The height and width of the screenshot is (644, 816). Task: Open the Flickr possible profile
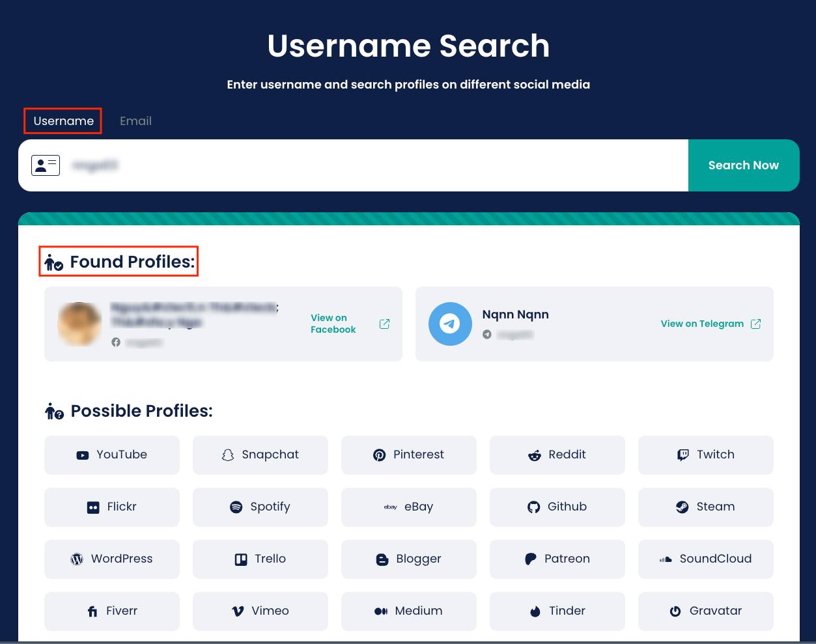tap(112, 507)
